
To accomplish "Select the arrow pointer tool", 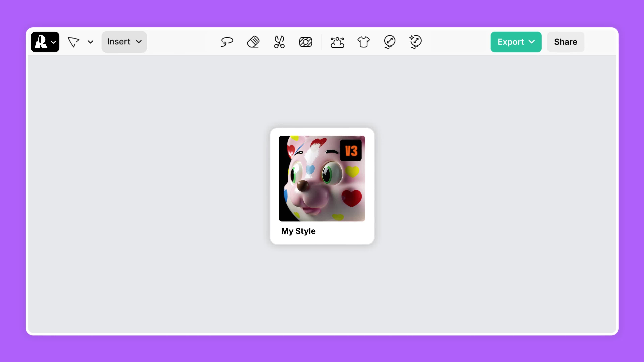I will click(73, 42).
